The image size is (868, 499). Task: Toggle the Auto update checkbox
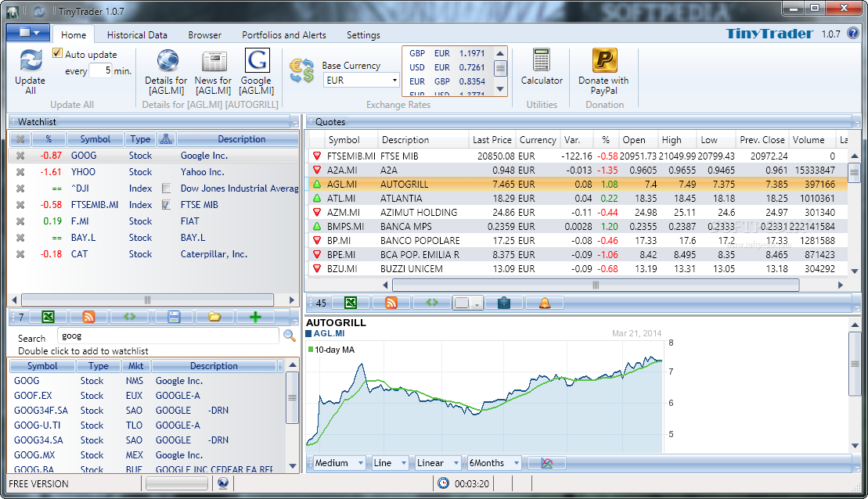[58, 53]
